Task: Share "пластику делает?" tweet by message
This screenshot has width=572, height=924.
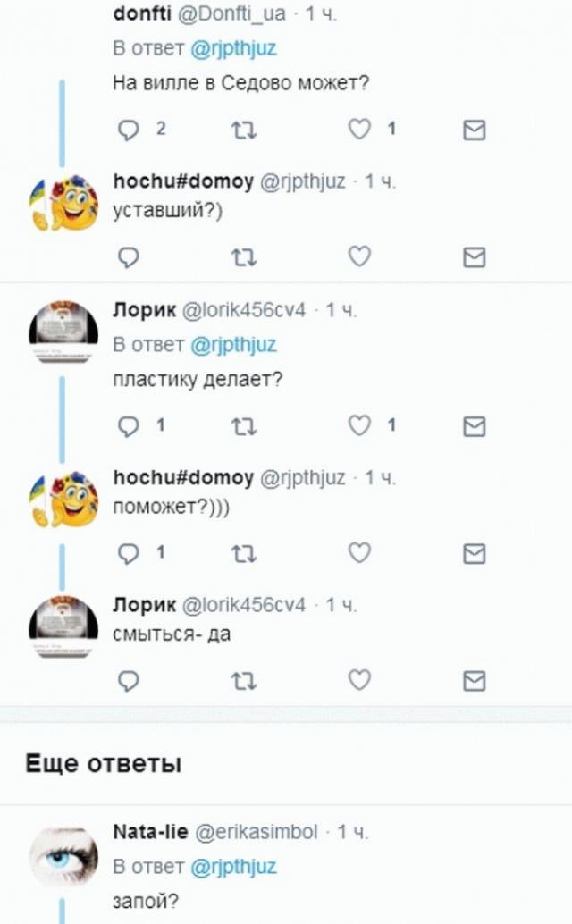Action: click(x=475, y=426)
